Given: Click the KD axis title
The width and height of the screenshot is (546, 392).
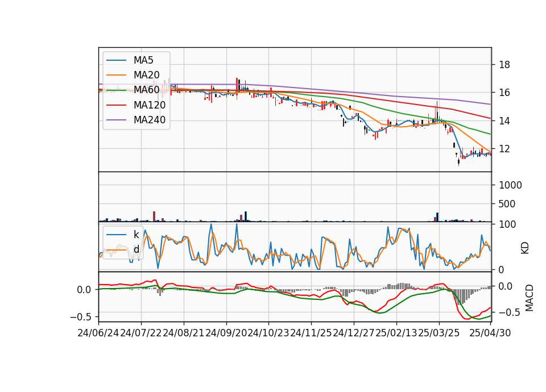Looking at the screenshot, I should tap(525, 248).
